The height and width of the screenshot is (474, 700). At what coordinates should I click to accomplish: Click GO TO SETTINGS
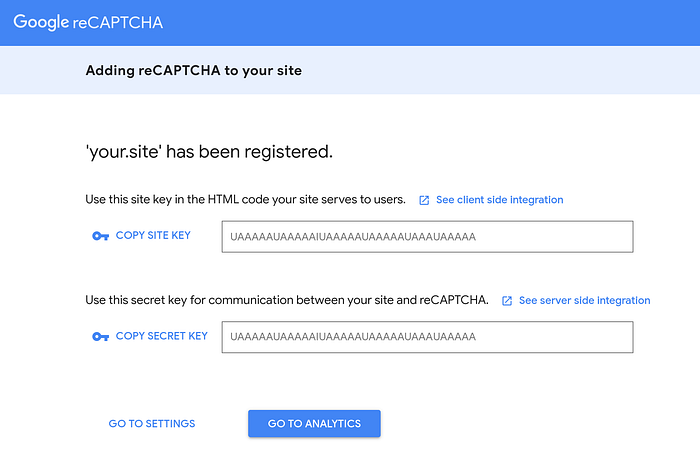coord(152,424)
